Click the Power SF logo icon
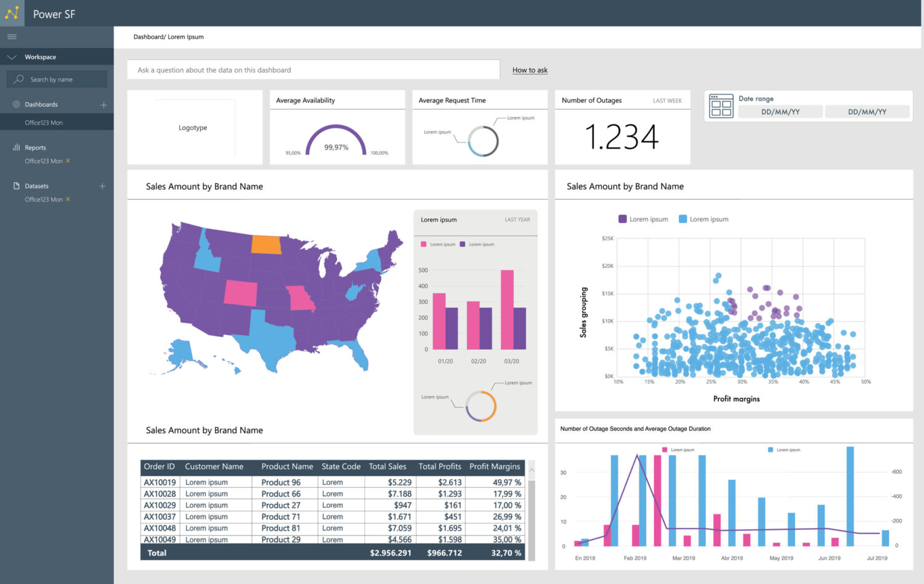The height and width of the screenshot is (584, 924). tap(12, 13)
